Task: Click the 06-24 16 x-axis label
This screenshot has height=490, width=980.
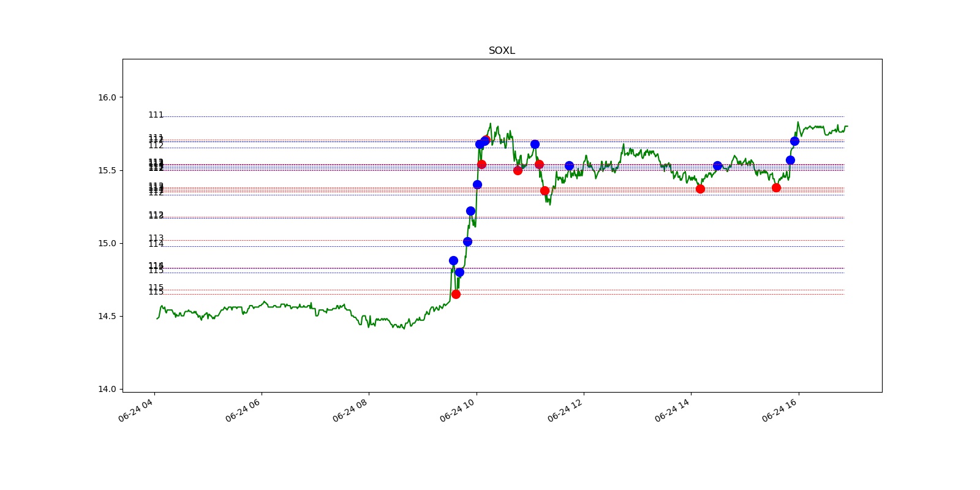Action: point(780,410)
